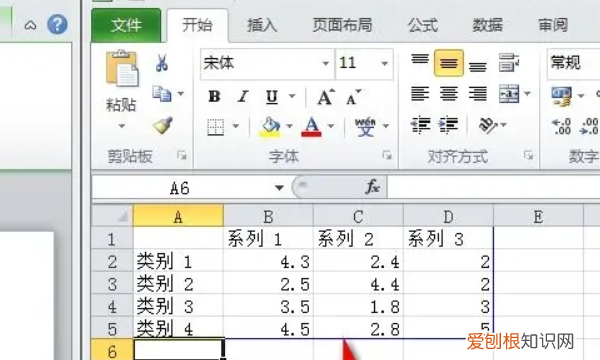Switch to the 审阅 Review tab

tap(553, 25)
